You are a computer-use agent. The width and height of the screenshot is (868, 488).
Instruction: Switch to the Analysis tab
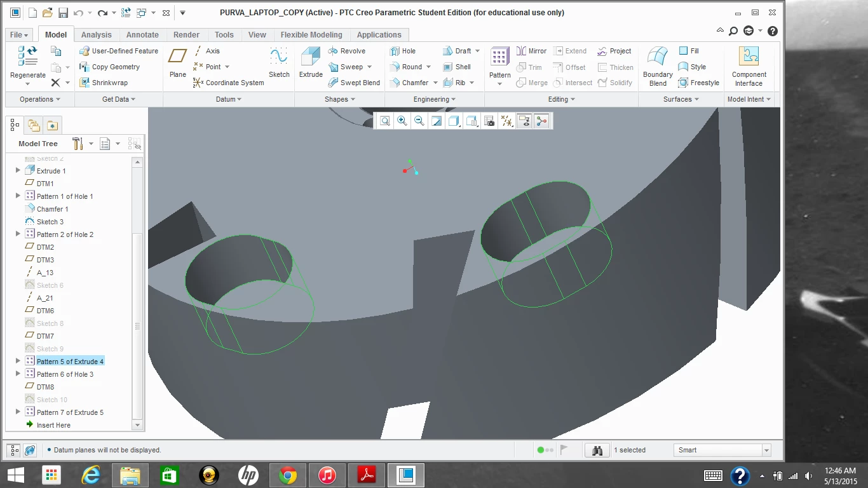[x=97, y=35]
